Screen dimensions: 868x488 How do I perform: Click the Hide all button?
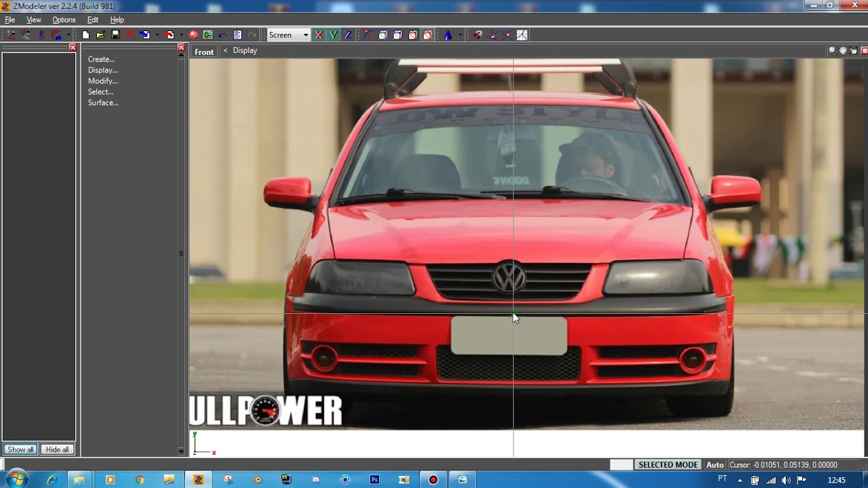[x=57, y=449]
